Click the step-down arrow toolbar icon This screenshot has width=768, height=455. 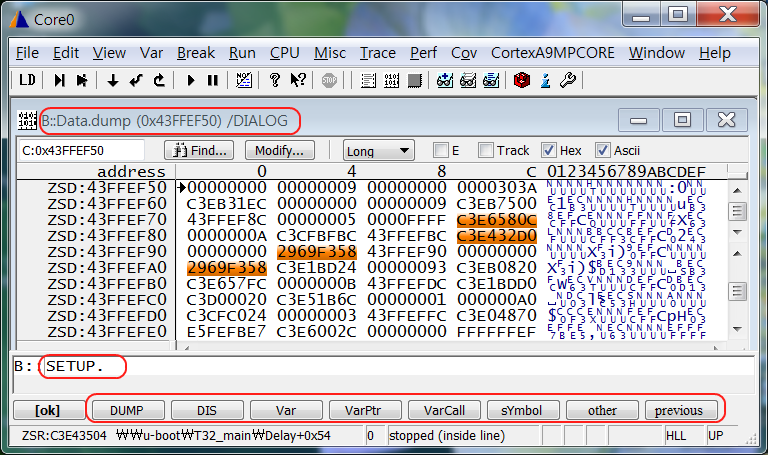pyautogui.click(x=112, y=80)
